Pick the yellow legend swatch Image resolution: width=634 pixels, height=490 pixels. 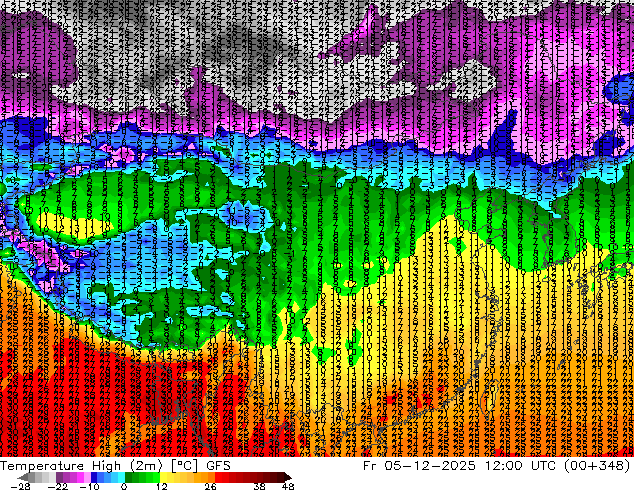tap(163, 477)
